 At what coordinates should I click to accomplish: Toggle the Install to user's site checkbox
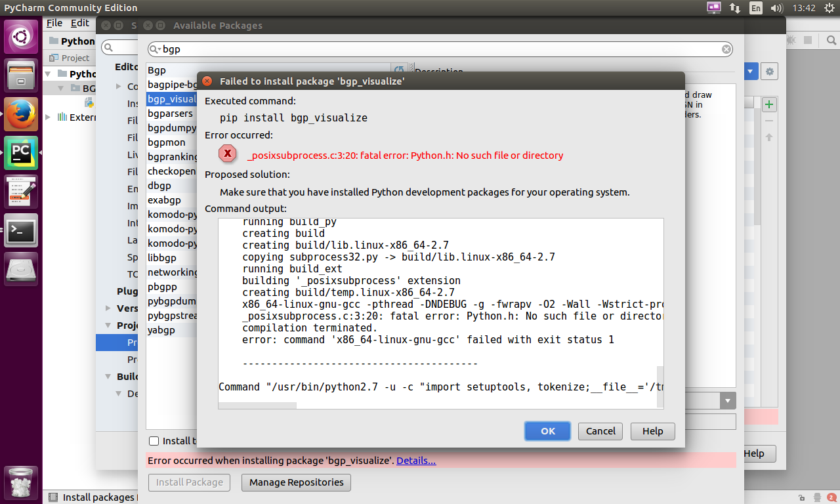154,441
